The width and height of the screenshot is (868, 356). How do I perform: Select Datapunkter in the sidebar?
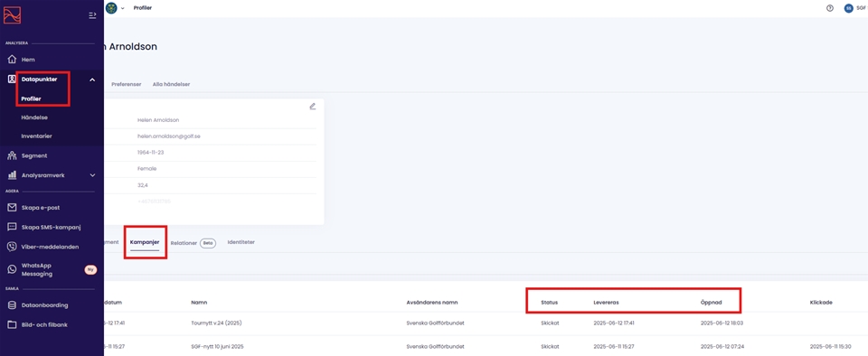coord(39,79)
